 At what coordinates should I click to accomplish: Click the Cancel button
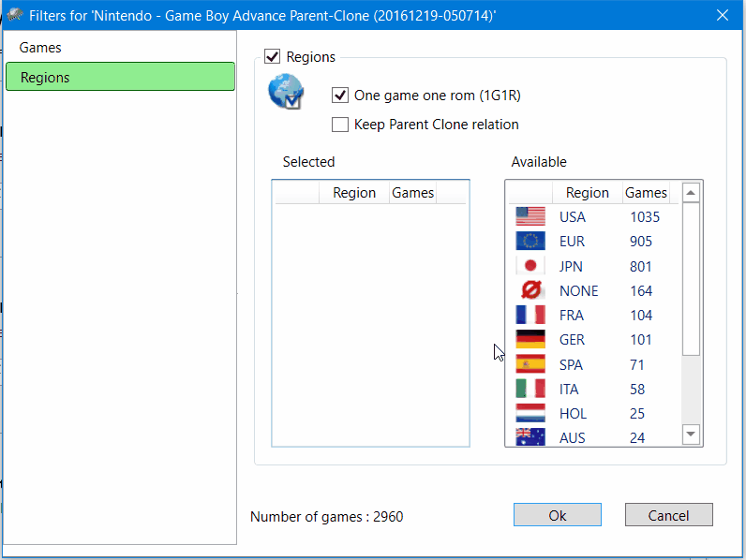668,515
